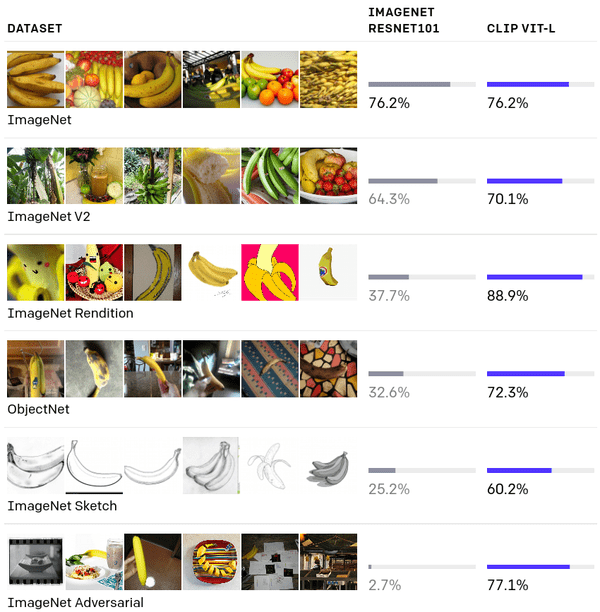Click the 77.1% CLIP accuracy value
600x612 pixels.
(507, 585)
